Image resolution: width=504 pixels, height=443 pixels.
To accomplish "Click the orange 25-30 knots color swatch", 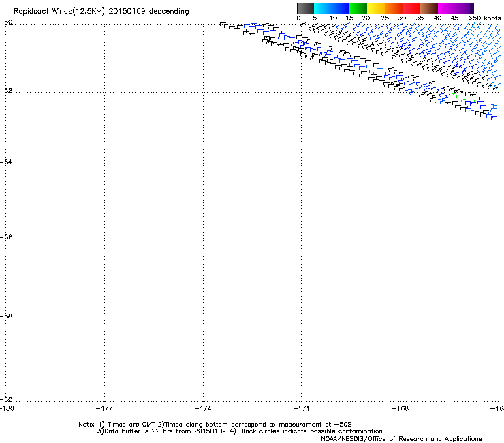I will 394,8.
